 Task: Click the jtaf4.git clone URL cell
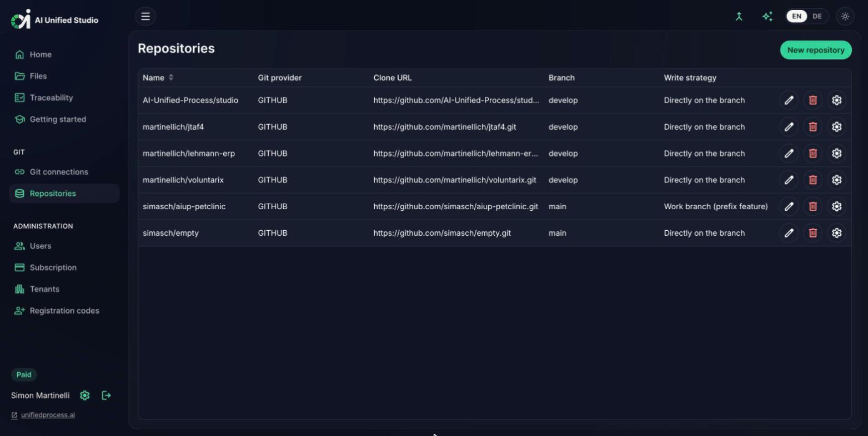pyautogui.click(x=444, y=127)
